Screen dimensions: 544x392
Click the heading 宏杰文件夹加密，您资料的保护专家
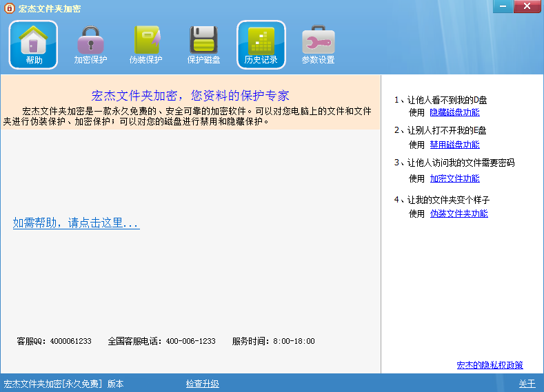tap(190, 96)
